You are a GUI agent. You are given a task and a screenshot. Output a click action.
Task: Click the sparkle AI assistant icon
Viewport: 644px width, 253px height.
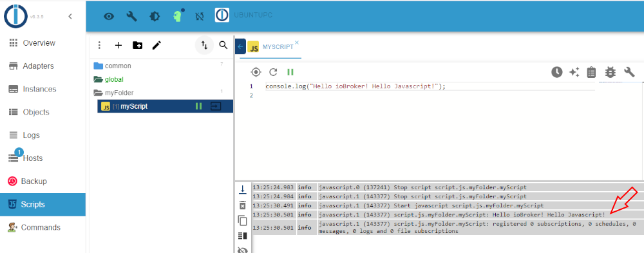click(574, 72)
